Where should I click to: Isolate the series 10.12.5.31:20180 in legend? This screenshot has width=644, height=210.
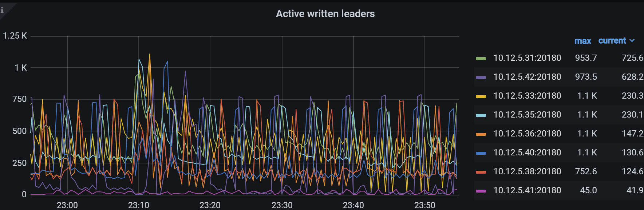527,58
